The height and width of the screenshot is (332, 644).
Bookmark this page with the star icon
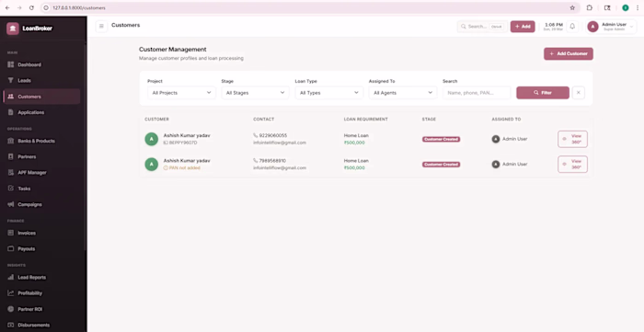tap(572, 7)
